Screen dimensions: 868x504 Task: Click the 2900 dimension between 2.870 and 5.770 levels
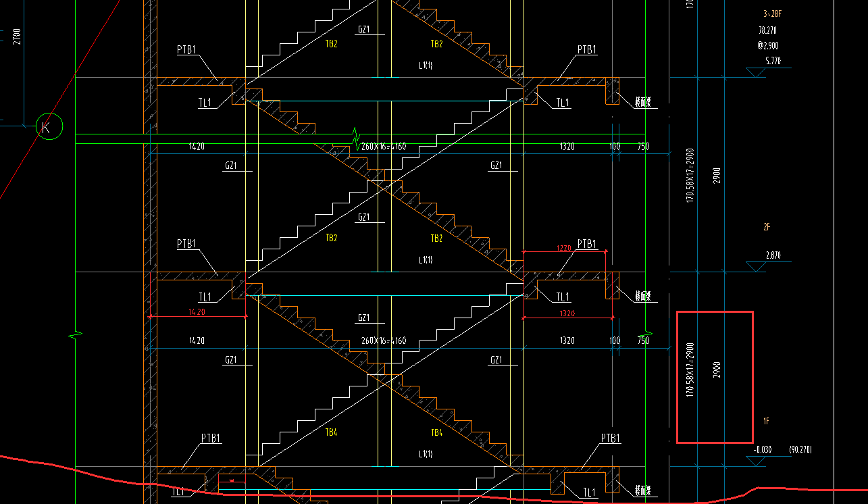pyautogui.click(x=717, y=176)
